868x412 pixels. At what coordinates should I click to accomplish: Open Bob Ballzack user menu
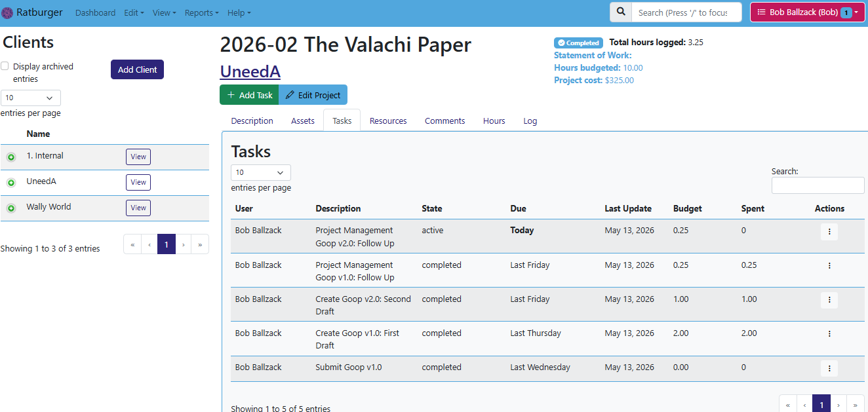[x=806, y=12]
